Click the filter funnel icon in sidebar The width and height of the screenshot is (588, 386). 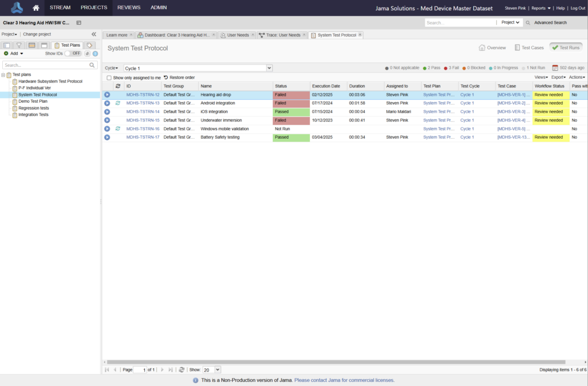[x=19, y=45]
